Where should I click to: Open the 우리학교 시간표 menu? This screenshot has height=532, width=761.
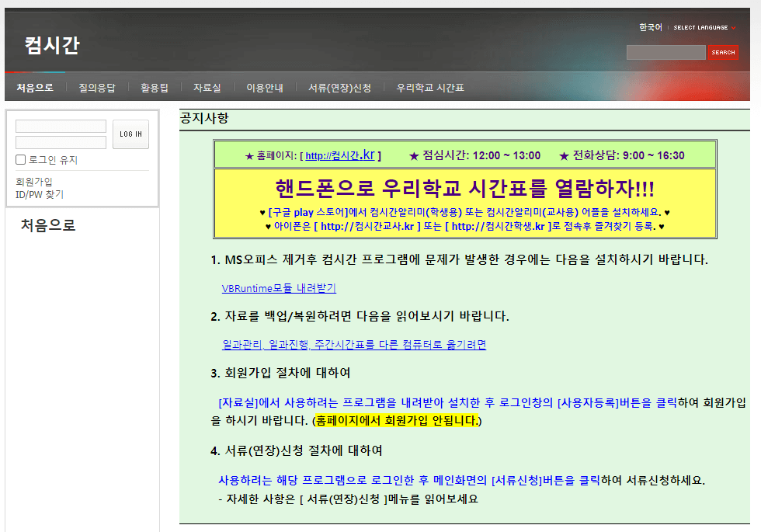(x=429, y=87)
